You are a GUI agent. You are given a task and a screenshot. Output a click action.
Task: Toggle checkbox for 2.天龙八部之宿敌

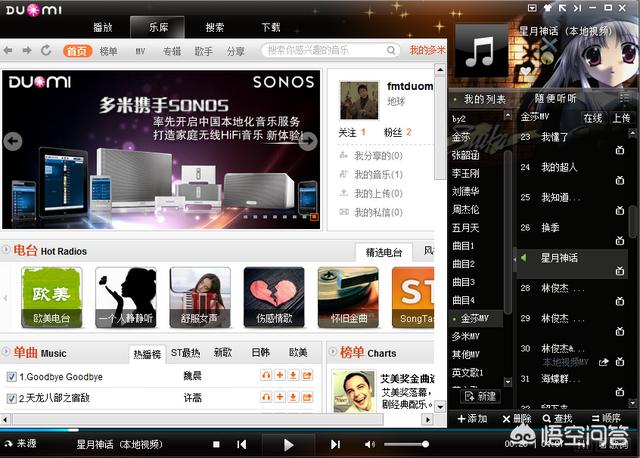(11, 398)
